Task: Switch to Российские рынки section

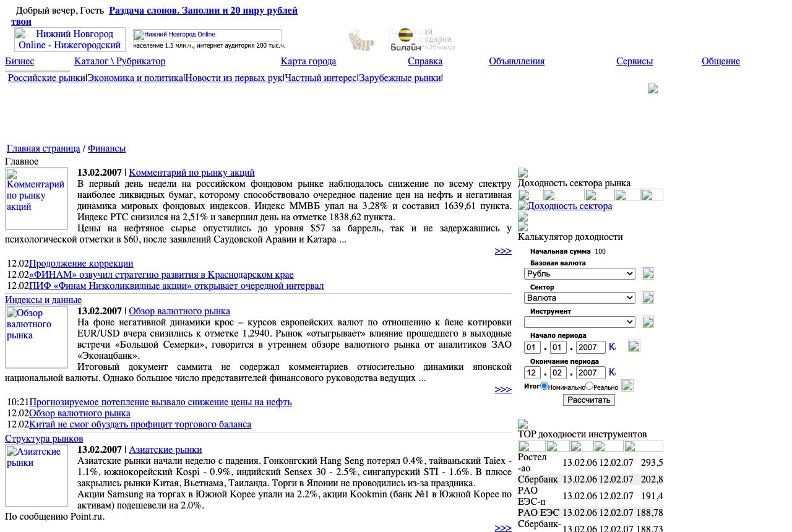Action: point(46,78)
